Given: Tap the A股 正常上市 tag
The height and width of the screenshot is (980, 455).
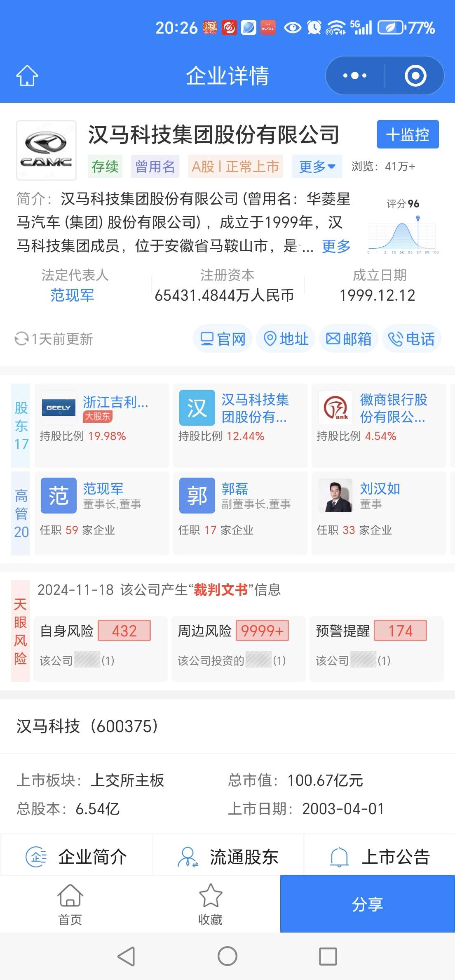Looking at the screenshot, I should point(235,167).
